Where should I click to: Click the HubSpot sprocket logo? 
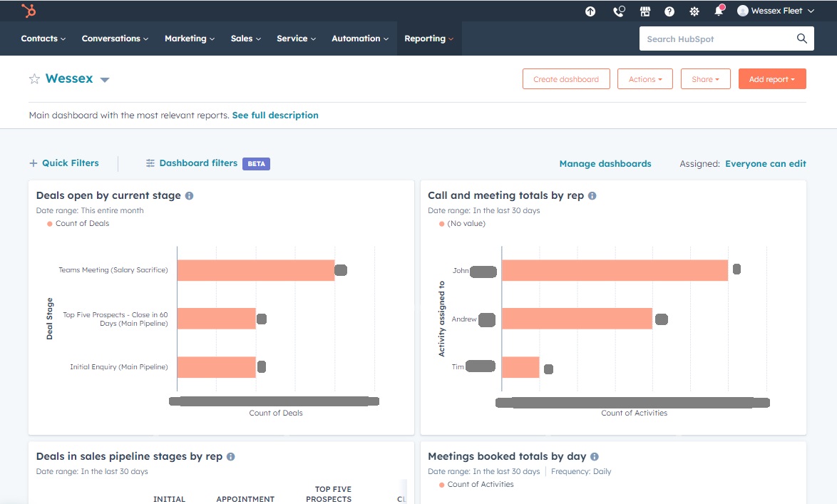coord(29,11)
